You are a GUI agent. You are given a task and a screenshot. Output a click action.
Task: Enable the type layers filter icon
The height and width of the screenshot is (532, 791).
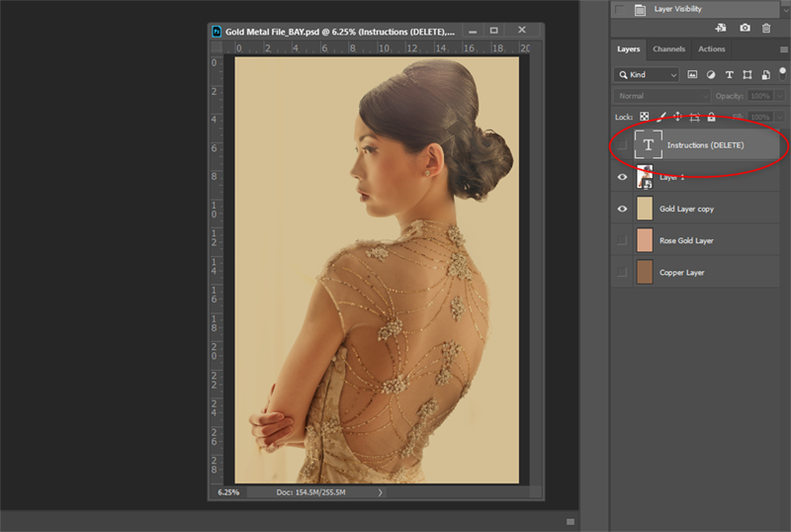point(729,75)
